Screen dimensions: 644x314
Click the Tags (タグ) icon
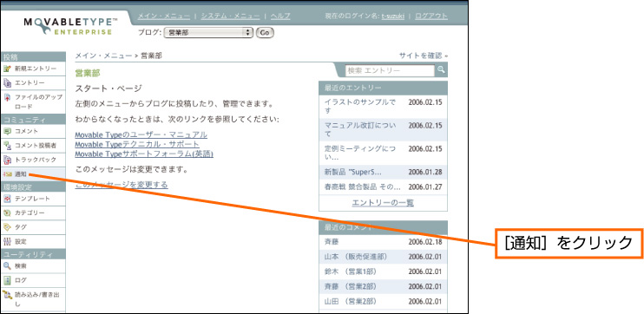click(x=7, y=227)
